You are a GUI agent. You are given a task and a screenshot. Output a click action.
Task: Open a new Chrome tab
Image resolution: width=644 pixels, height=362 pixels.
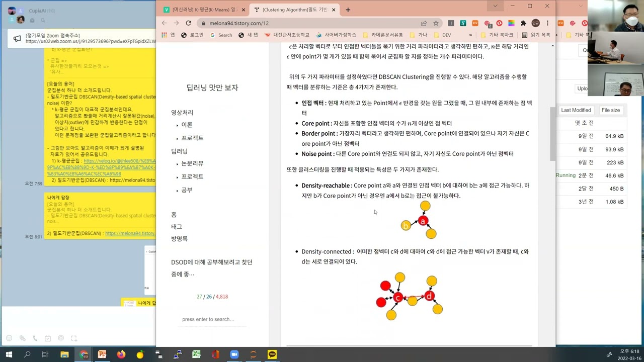[x=348, y=10]
